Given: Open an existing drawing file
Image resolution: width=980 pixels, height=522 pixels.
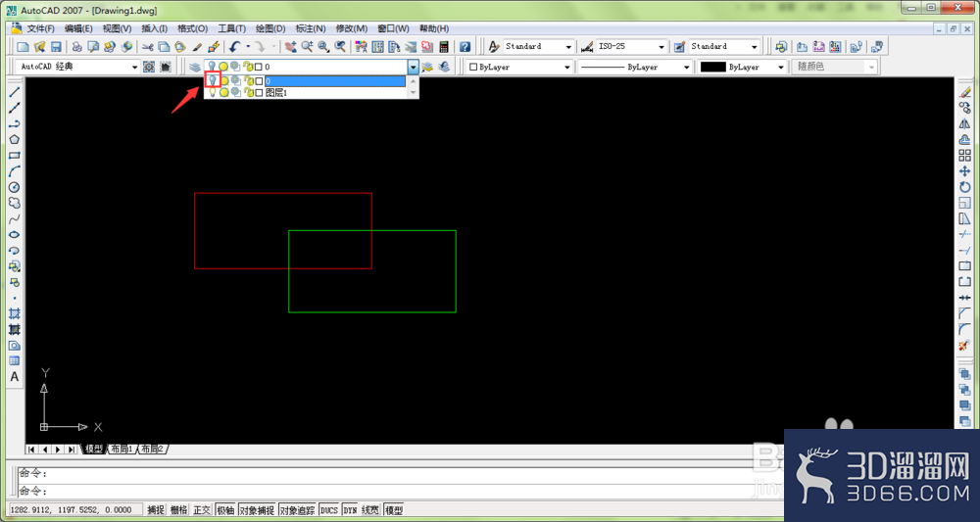Looking at the screenshot, I should [x=39, y=47].
